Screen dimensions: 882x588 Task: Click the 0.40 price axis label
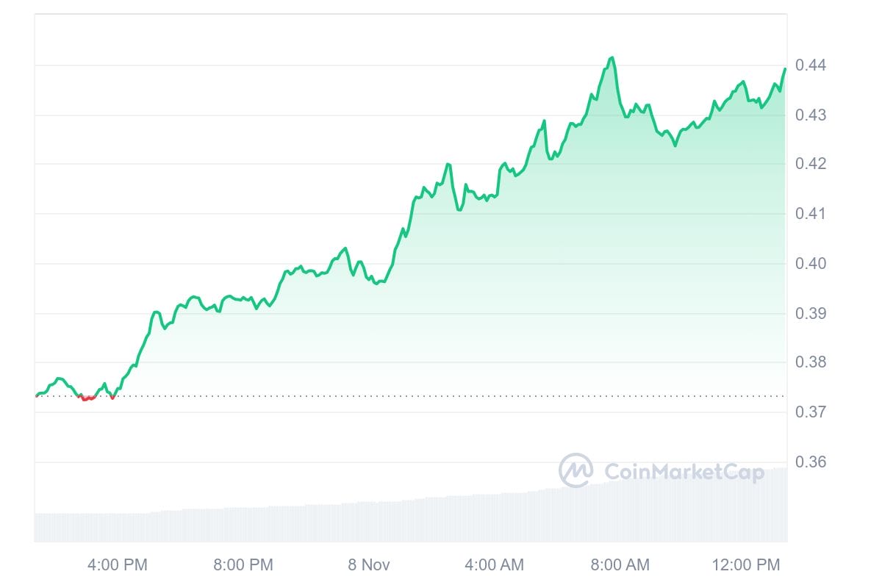(811, 263)
